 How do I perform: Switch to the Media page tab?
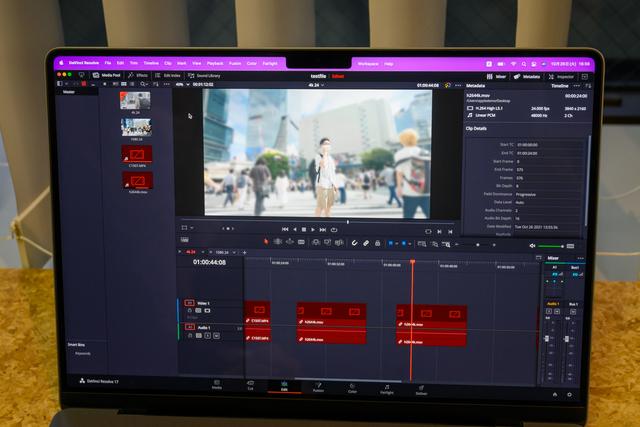click(x=217, y=384)
